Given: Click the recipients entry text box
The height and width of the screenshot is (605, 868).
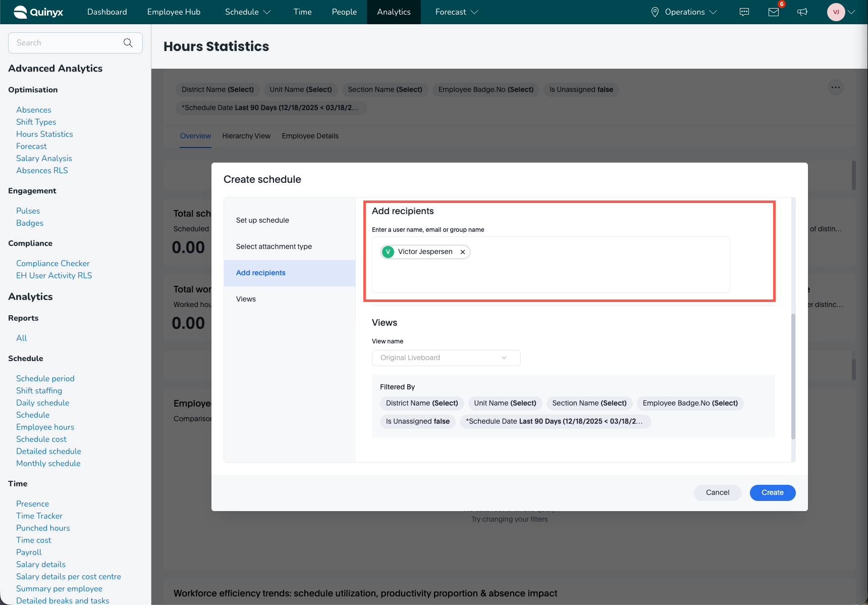Looking at the screenshot, I should 551,265.
